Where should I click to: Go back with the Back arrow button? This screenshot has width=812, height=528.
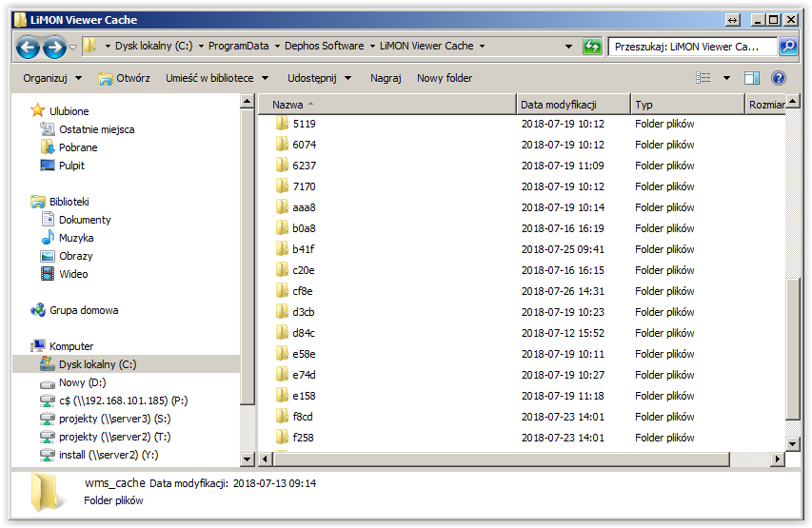point(28,48)
